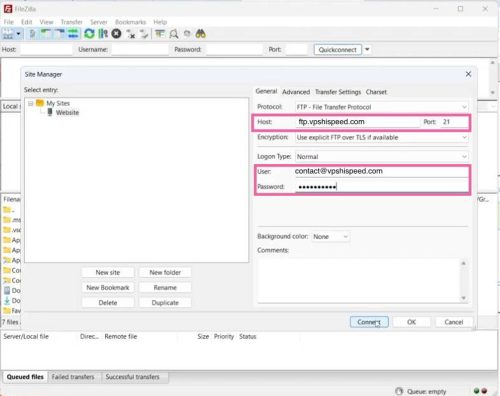The image size is (500, 396).
Task: Click the binoculars file search icon
Action: (x=201, y=34)
